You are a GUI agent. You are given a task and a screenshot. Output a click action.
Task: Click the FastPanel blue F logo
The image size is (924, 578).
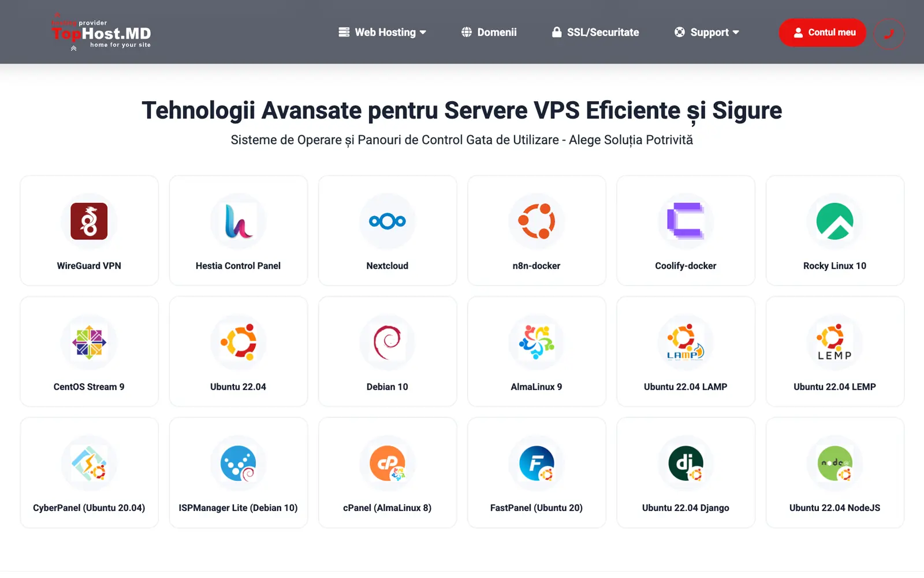point(536,463)
